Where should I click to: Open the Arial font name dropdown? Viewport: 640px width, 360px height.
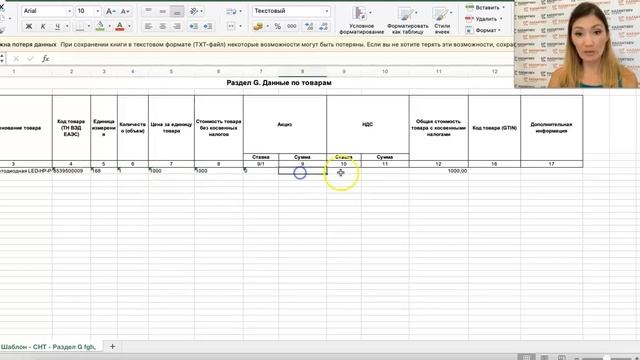click(47, 11)
